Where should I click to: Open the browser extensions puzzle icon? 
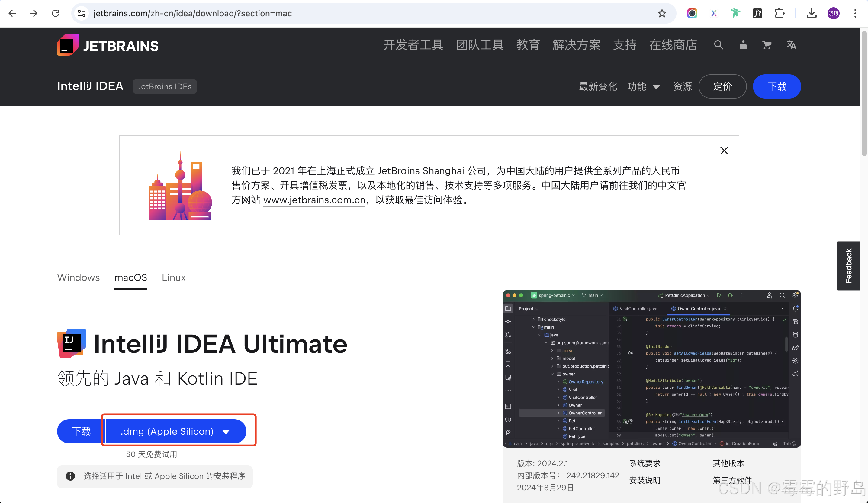point(780,13)
